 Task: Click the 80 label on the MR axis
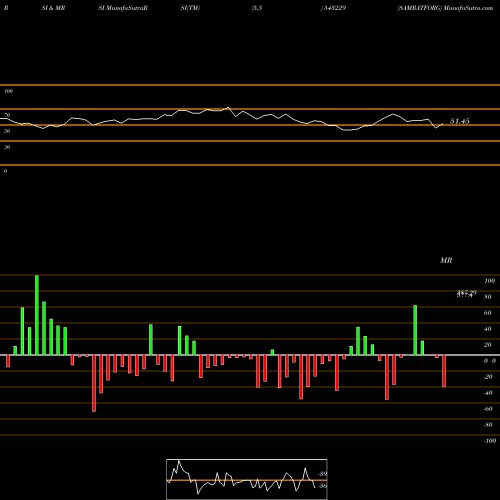(x=488, y=297)
